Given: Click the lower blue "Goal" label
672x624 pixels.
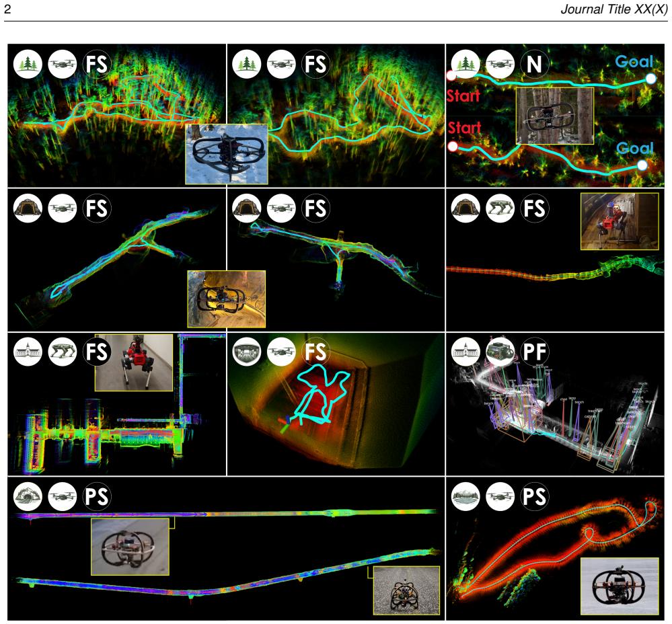Looking at the screenshot, I should click(x=635, y=148).
